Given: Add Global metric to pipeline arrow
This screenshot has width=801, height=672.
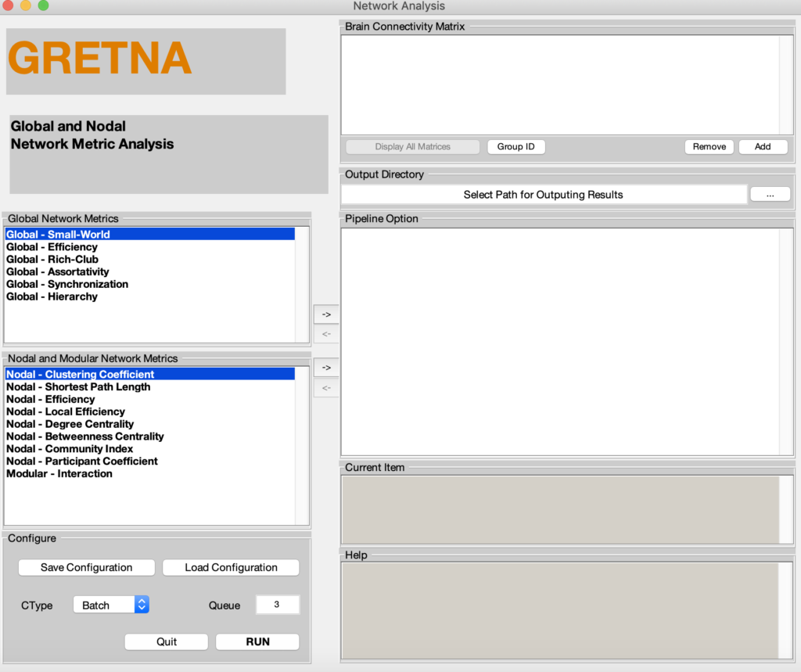Looking at the screenshot, I should pos(326,314).
